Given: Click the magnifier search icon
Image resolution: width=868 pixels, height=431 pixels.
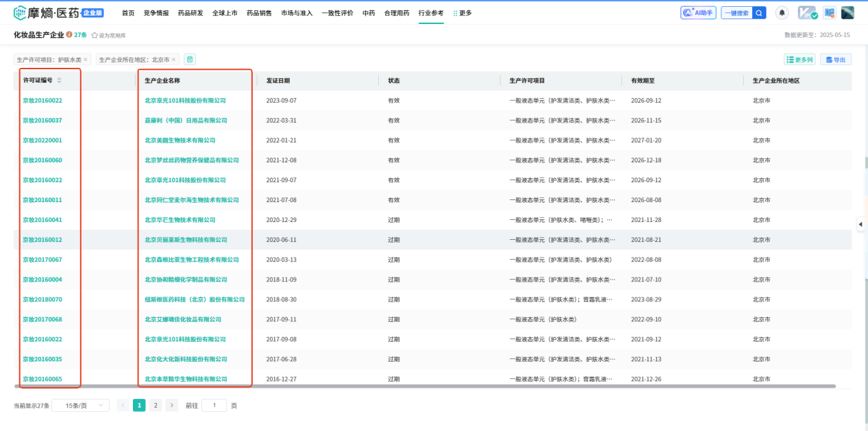Looking at the screenshot, I should pos(759,13).
